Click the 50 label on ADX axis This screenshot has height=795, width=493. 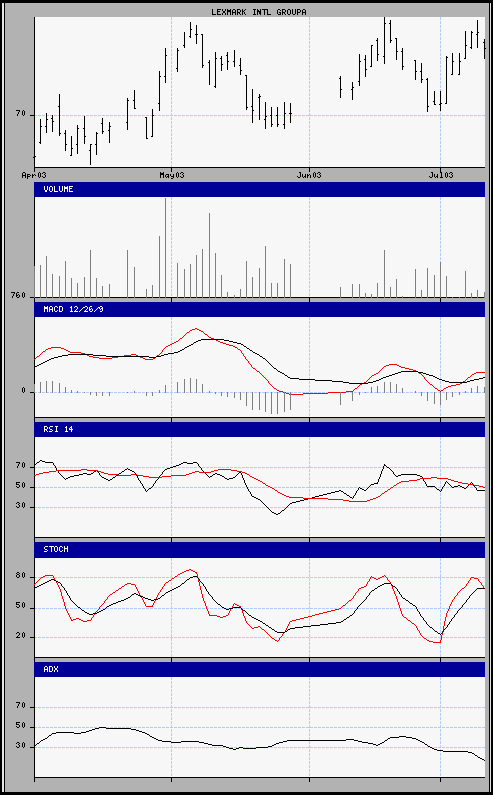pos(21,726)
